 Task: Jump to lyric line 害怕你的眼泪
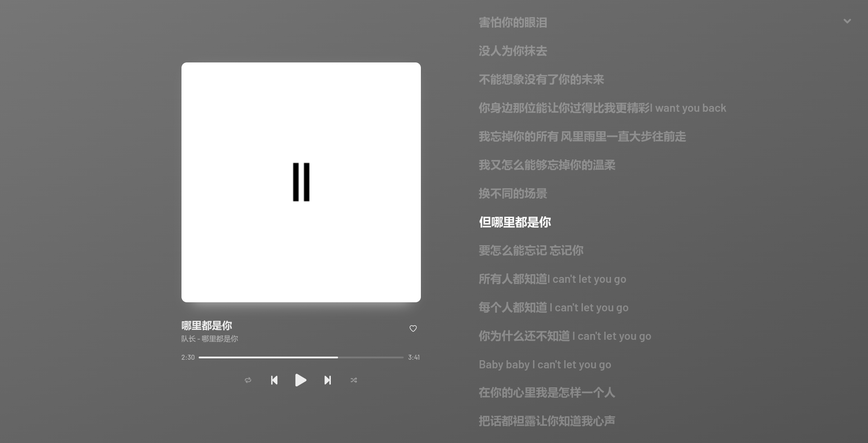click(513, 23)
